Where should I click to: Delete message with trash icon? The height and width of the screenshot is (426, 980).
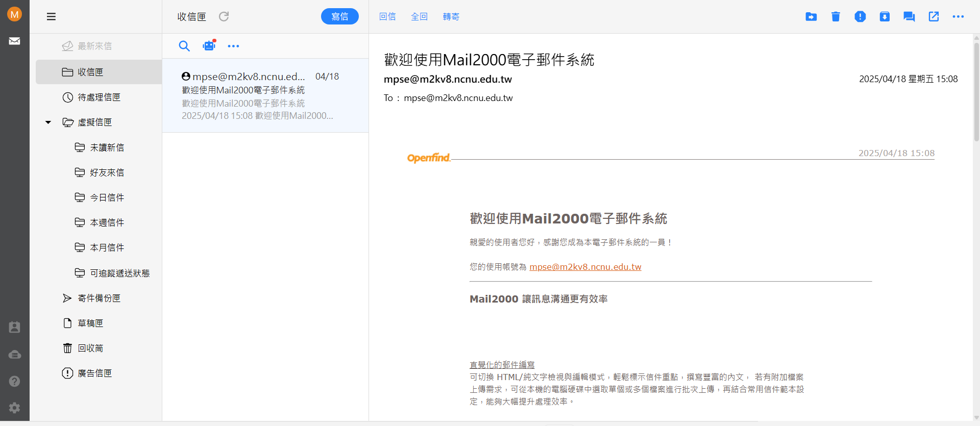point(836,17)
